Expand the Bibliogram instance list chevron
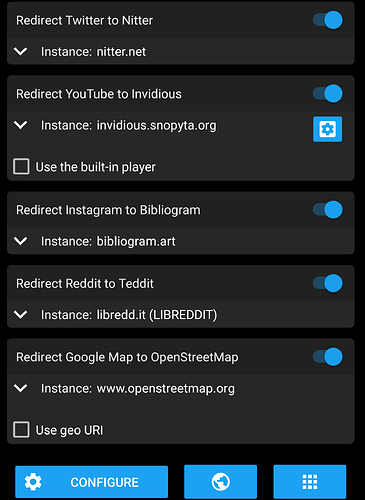Viewport: 365px width, 500px height. (x=21, y=241)
